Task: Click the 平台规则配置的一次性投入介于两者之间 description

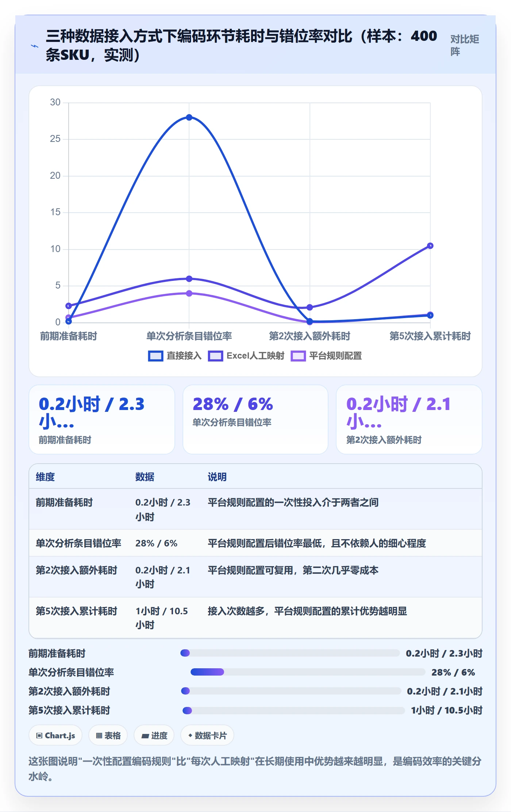Action: (x=293, y=502)
